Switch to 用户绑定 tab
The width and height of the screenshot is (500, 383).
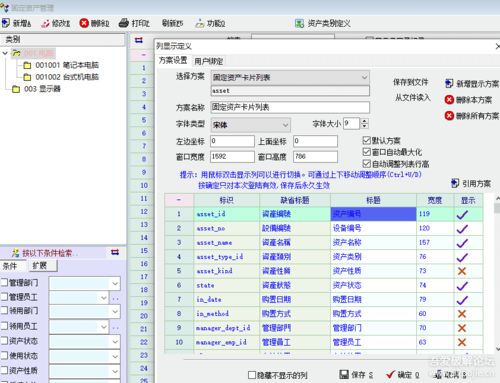[x=209, y=61]
